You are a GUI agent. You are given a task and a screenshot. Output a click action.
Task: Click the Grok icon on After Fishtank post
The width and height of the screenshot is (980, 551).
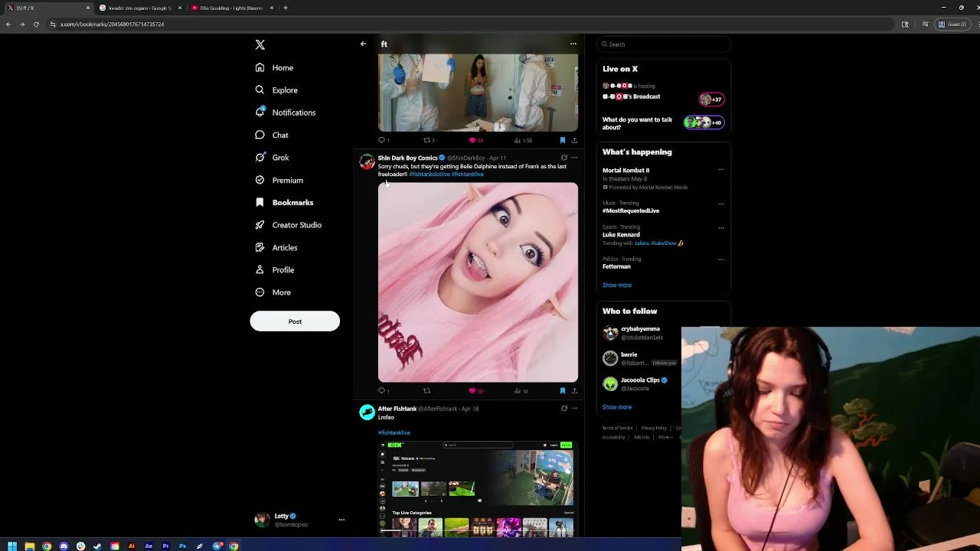click(x=564, y=409)
